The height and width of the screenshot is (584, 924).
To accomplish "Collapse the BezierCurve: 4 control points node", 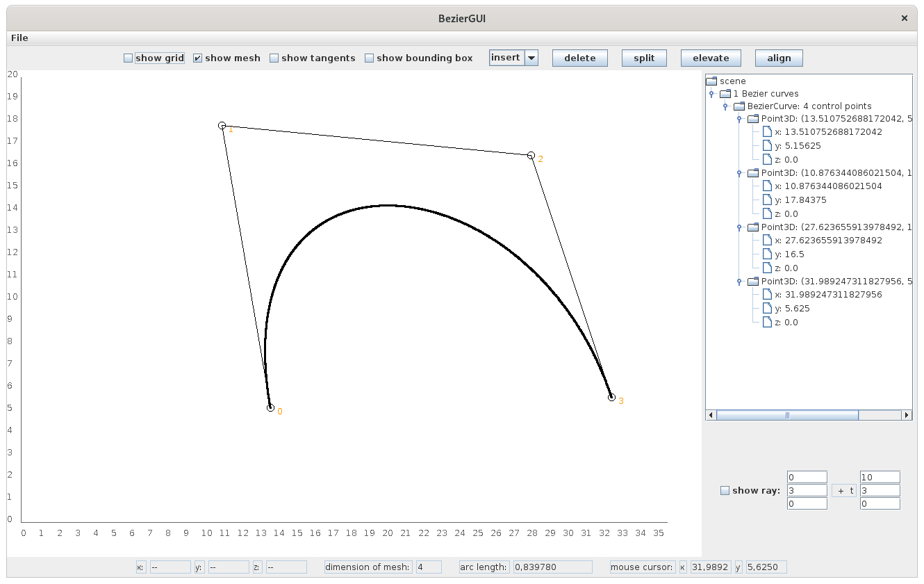I will tap(725, 107).
